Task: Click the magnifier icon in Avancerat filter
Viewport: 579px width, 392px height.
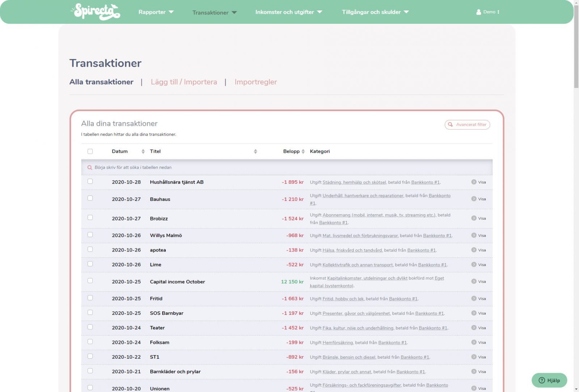Action: pyautogui.click(x=451, y=125)
